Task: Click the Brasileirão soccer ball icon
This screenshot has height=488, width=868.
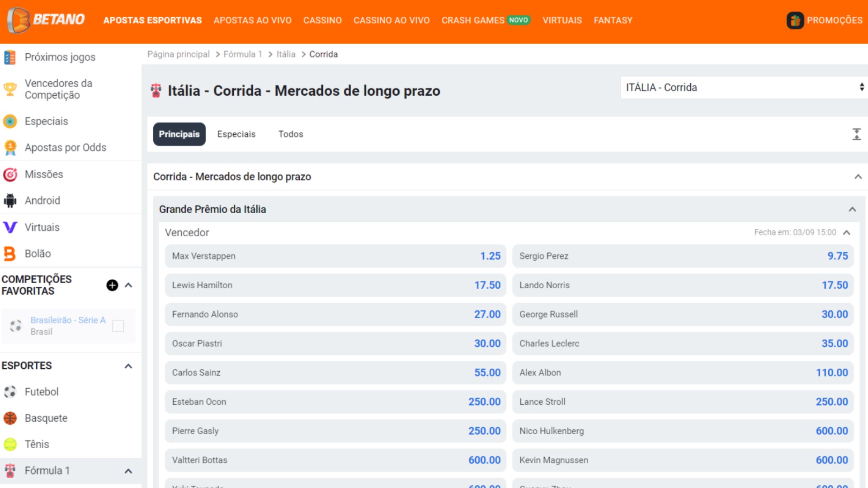Action: [x=16, y=326]
